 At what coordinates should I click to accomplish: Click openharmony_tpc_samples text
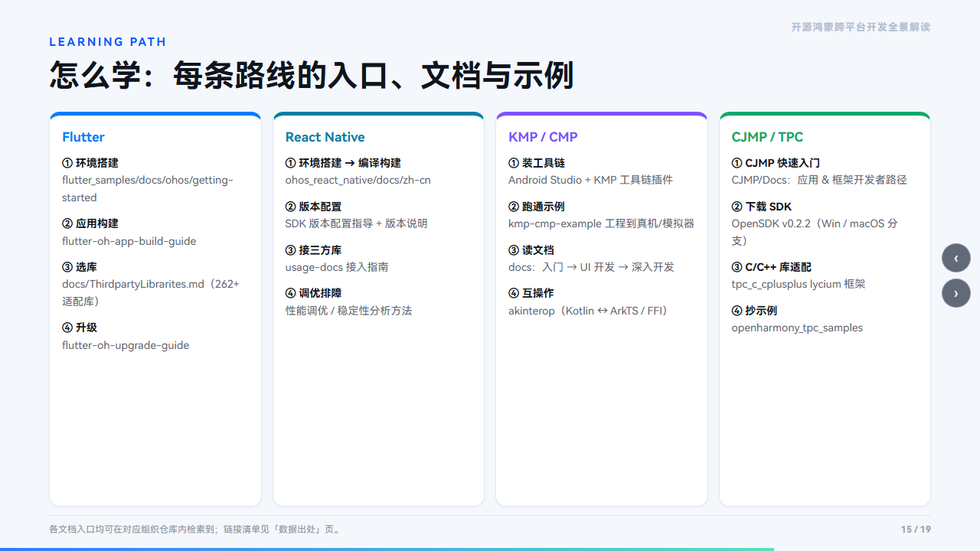(797, 328)
